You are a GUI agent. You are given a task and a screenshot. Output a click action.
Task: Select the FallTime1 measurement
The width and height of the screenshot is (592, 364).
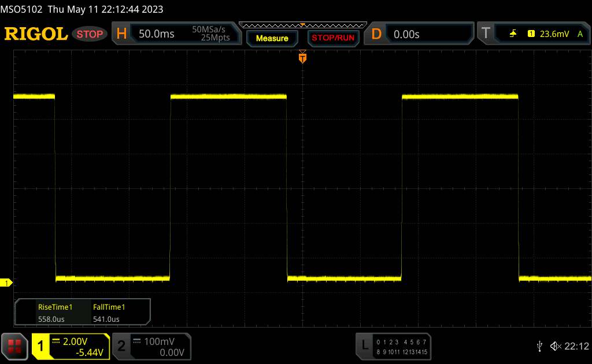(109, 307)
